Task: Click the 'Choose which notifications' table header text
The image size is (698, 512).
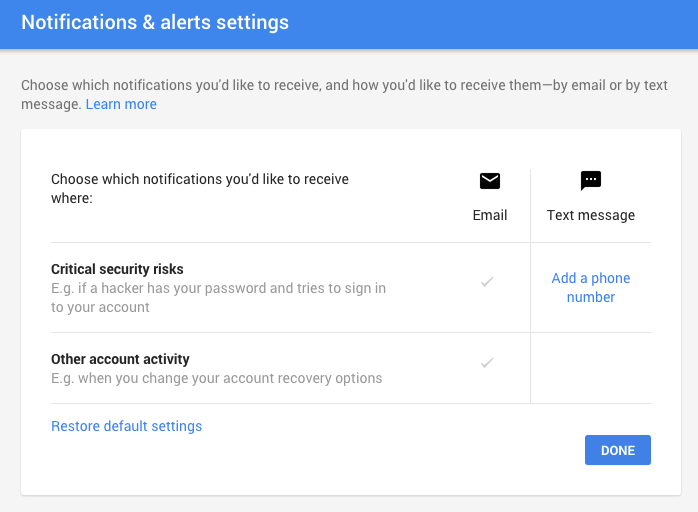Action: [200, 188]
